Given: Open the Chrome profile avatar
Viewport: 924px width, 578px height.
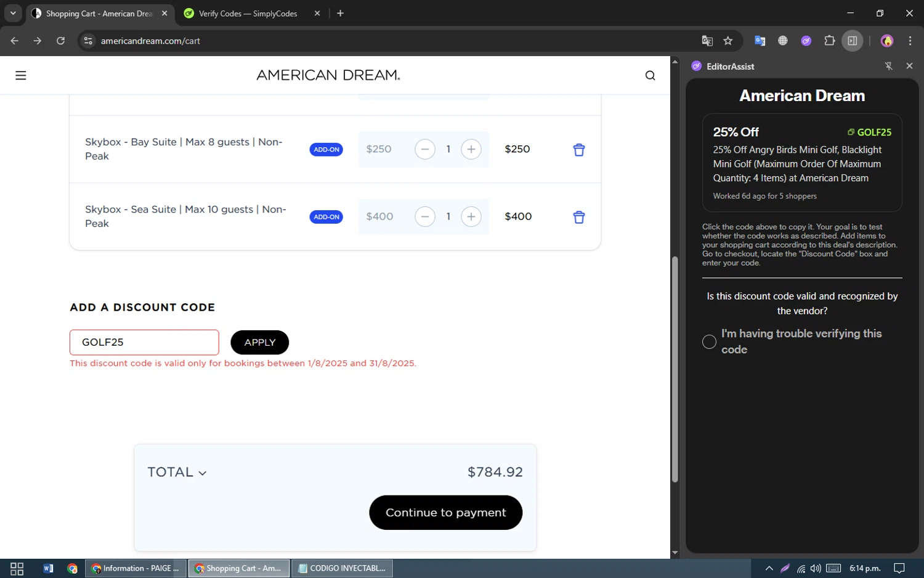Looking at the screenshot, I should pos(887,41).
